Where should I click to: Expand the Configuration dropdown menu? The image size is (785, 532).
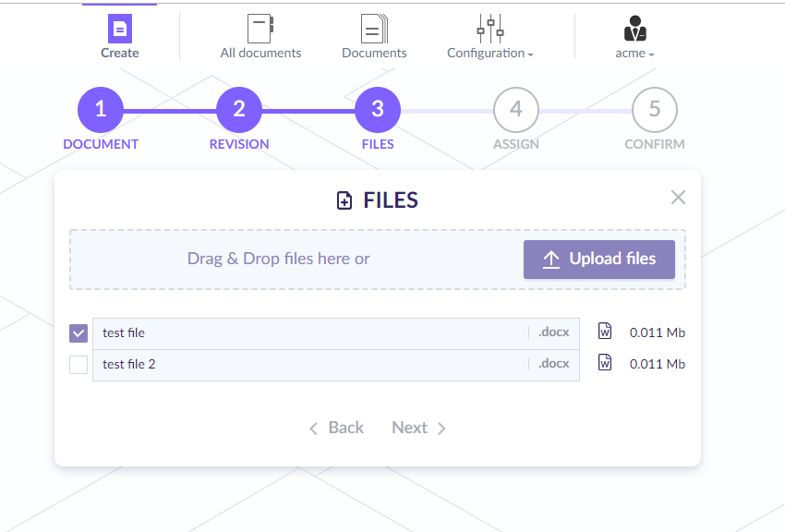point(490,54)
